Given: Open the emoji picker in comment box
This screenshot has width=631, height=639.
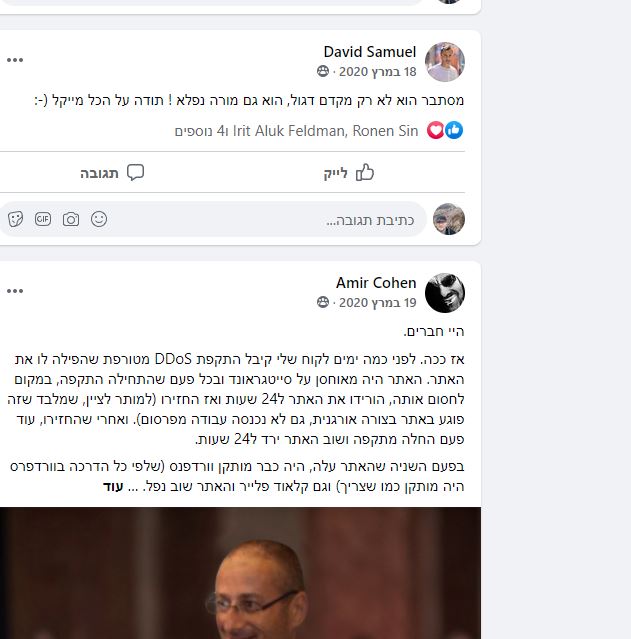Looking at the screenshot, I should click(99, 219).
